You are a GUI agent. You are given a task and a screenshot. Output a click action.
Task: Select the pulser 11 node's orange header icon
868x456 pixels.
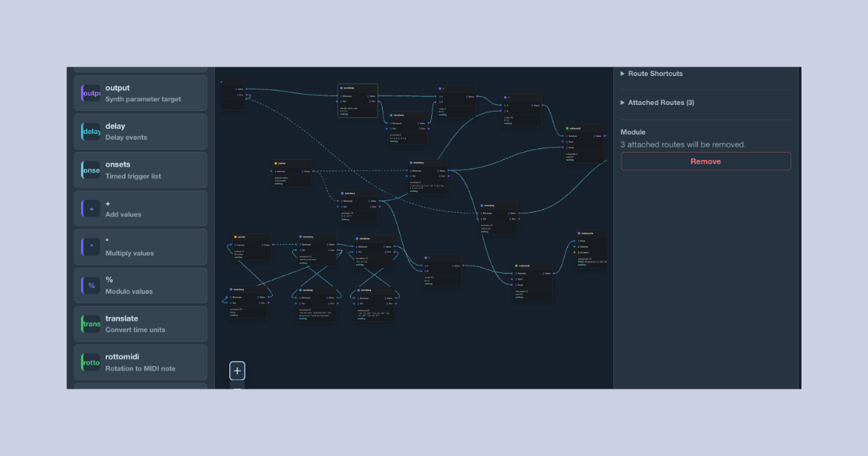[235, 237]
